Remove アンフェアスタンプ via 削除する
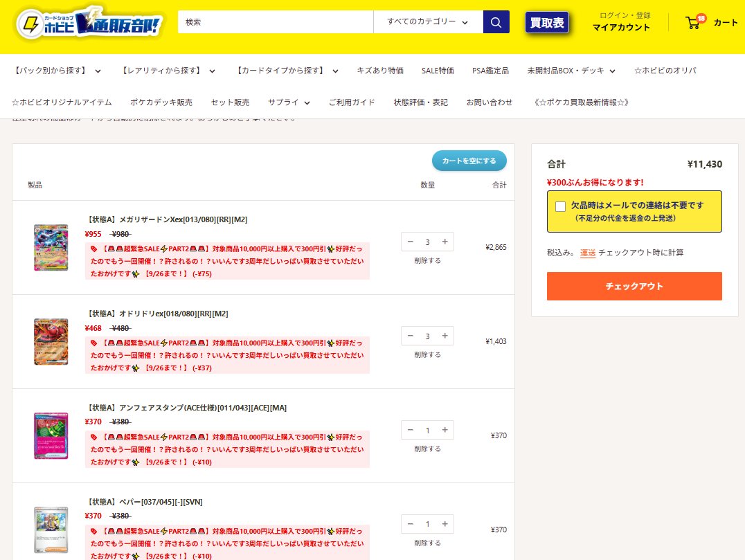Viewport: 745px width, 560px height. [x=428, y=449]
